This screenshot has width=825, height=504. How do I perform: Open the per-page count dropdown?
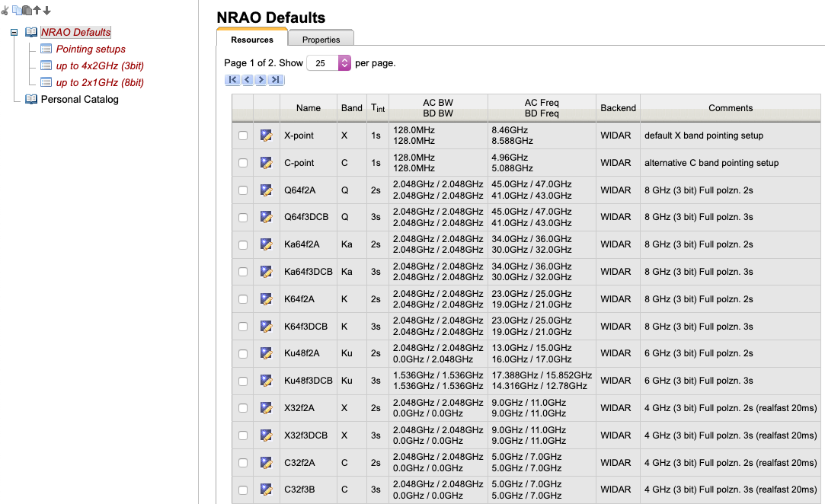[344, 63]
